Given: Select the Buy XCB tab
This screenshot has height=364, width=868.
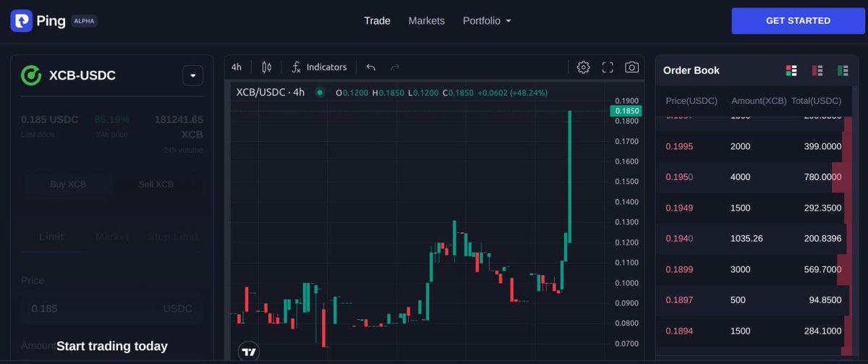Looking at the screenshot, I should coord(68,184).
